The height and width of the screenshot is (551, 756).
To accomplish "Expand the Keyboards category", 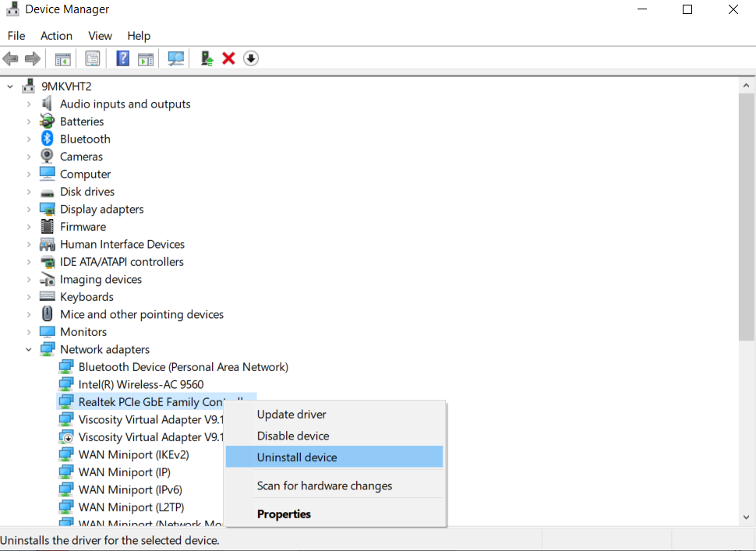I will click(29, 297).
